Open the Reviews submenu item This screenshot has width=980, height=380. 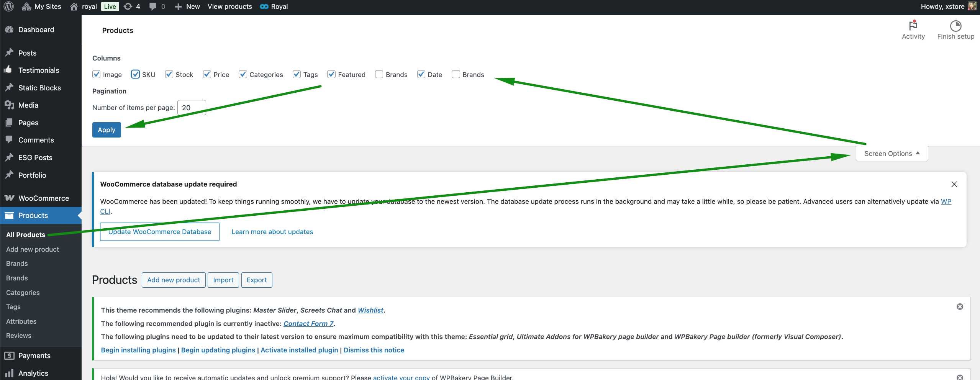click(x=19, y=336)
